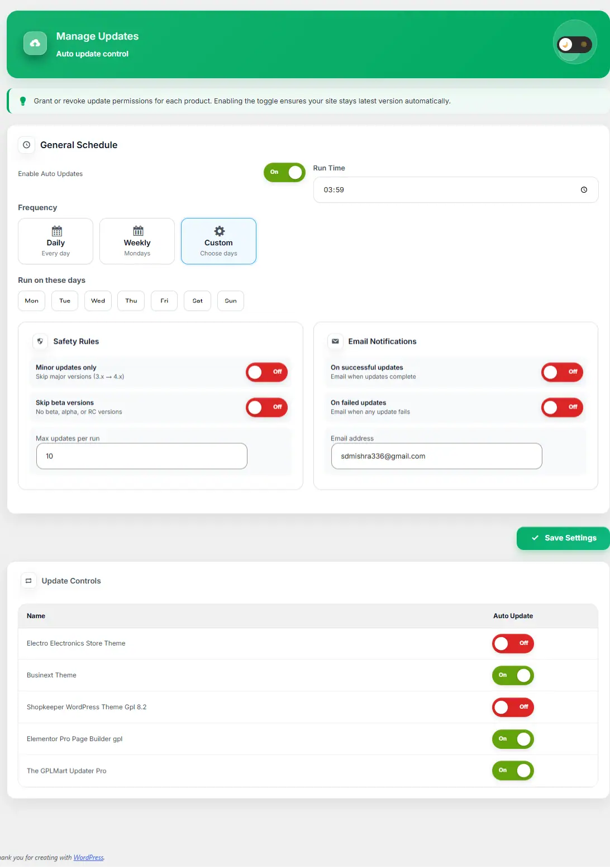The height and width of the screenshot is (868, 610).
Task: Click the lightbulb tip icon
Action: click(23, 101)
